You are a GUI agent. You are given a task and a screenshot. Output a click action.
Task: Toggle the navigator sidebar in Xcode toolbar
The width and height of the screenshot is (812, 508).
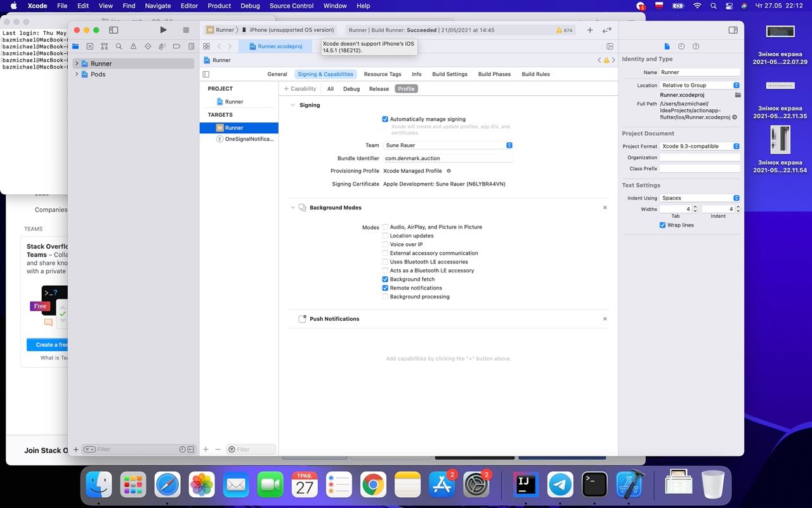point(114,30)
